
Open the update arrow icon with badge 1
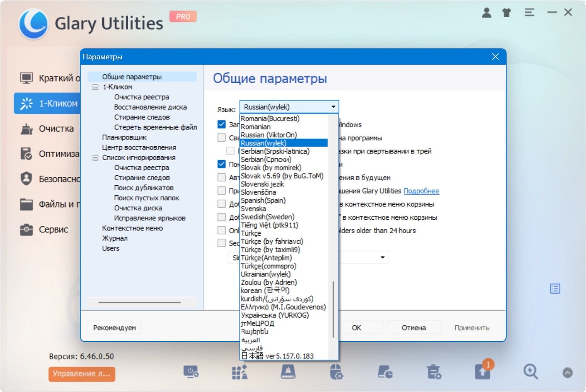(483, 371)
